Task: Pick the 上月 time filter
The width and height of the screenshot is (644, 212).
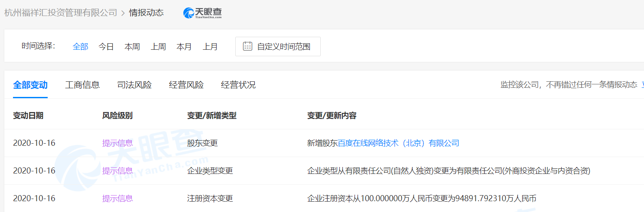Action: 210,47
